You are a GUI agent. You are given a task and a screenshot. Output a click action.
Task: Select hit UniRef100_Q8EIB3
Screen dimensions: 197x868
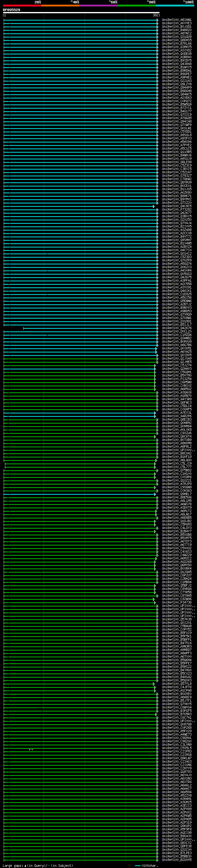point(176,419)
